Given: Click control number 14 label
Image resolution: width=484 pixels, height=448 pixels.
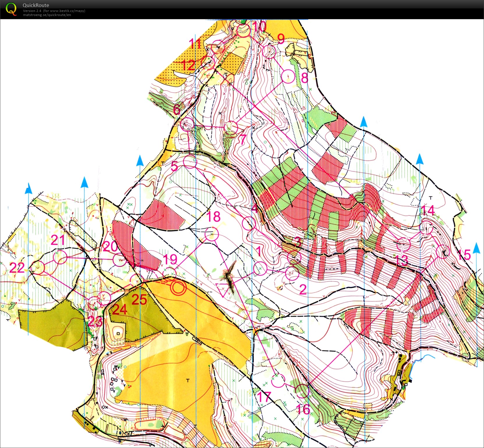Looking at the screenshot, I should 428,210.
